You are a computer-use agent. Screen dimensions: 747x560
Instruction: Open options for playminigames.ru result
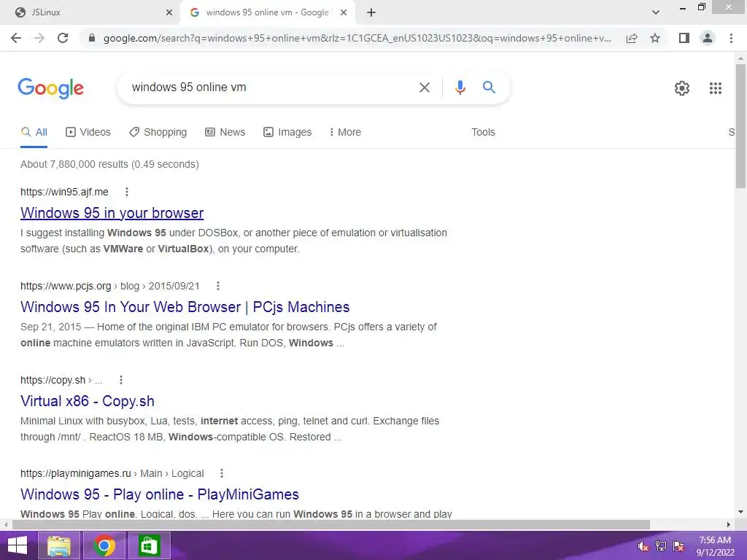[x=222, y=473]
